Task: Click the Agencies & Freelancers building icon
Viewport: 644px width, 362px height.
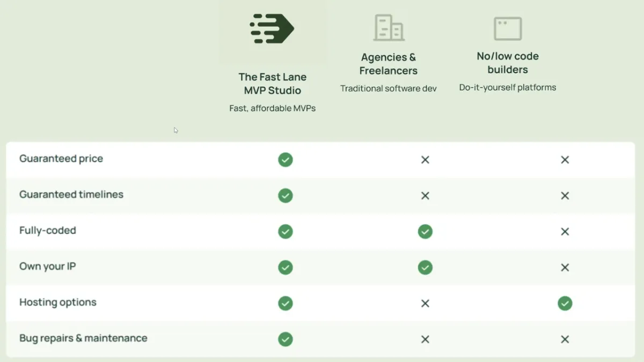Action: pos(389,28)
